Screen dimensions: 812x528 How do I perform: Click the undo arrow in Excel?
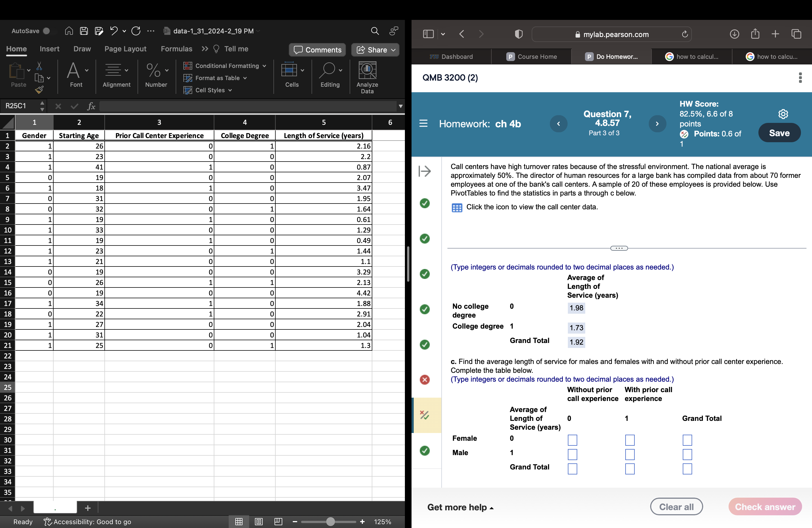click(x=114, y=31)
